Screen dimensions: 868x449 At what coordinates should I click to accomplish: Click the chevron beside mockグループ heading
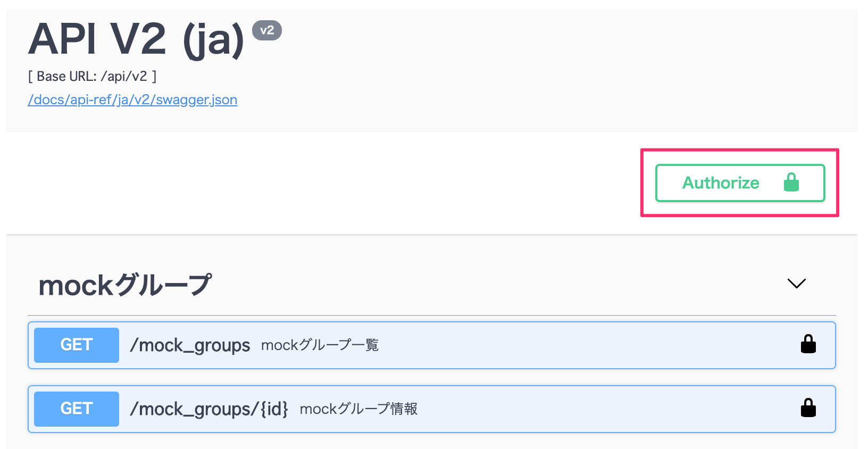click(796, 284)
